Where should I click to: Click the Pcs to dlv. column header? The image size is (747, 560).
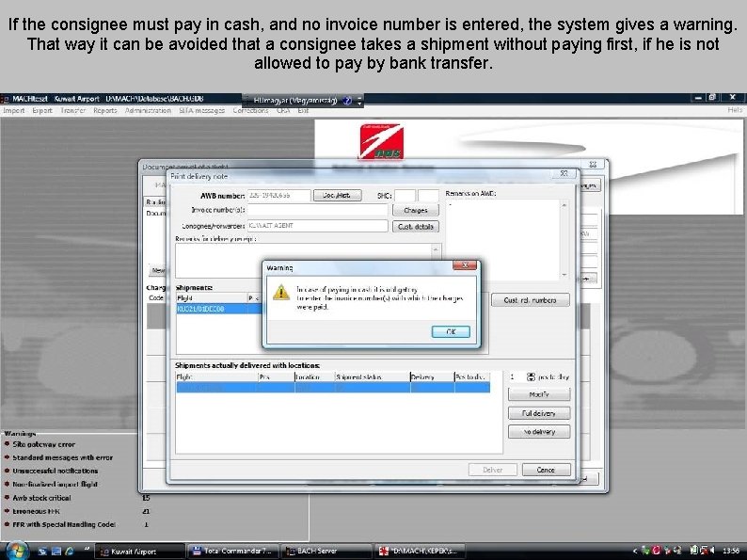(x=471, y=377)
